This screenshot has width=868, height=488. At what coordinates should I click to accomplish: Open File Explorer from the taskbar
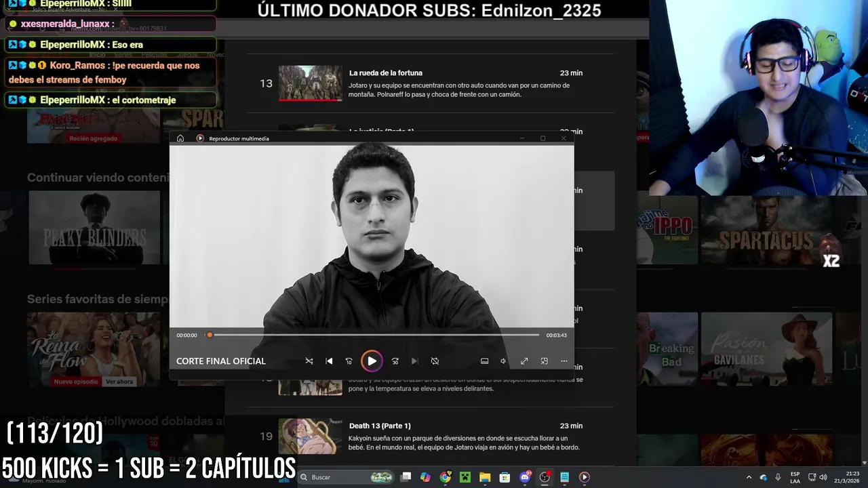pos(485,477)
